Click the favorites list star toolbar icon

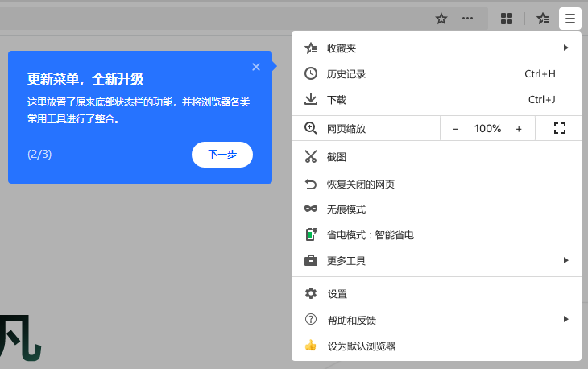pyautogui.click(x=543, y=19)
